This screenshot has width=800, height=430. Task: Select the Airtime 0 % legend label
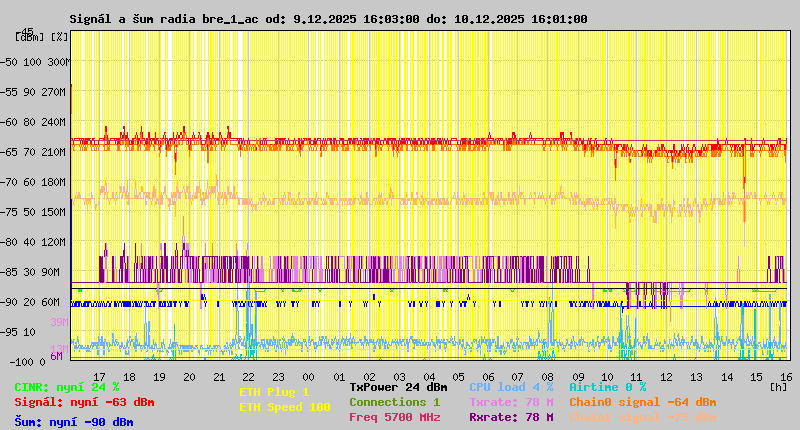pyautogui.click(x=607, y=387)
